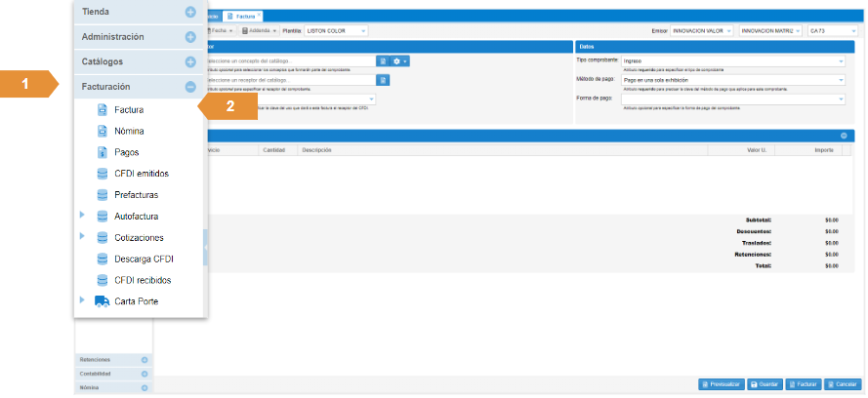Open Factura in the Facturación menu

[128, 110]
